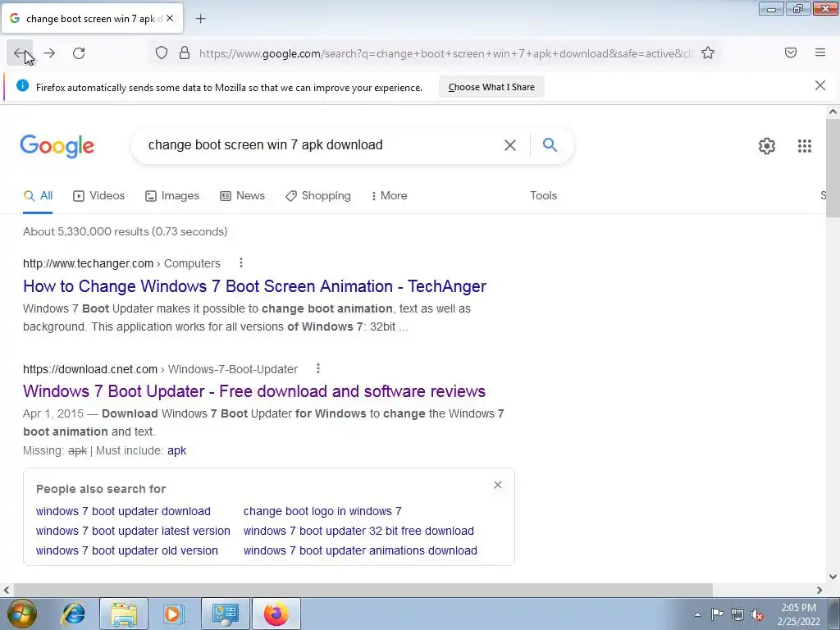Click the magnifier search button

coord(550,144)
